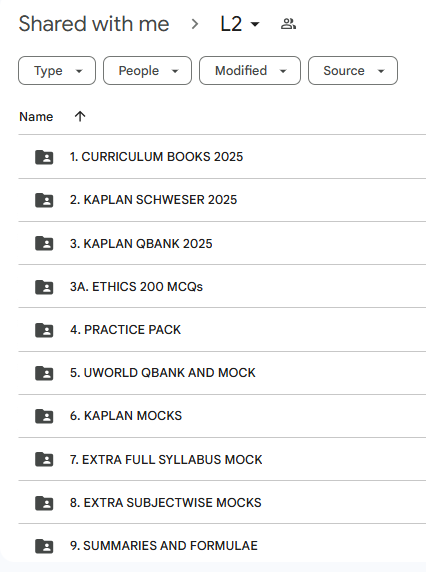Click the folder icon beside KAPLAN QBANK 2025

pos(44,243)
